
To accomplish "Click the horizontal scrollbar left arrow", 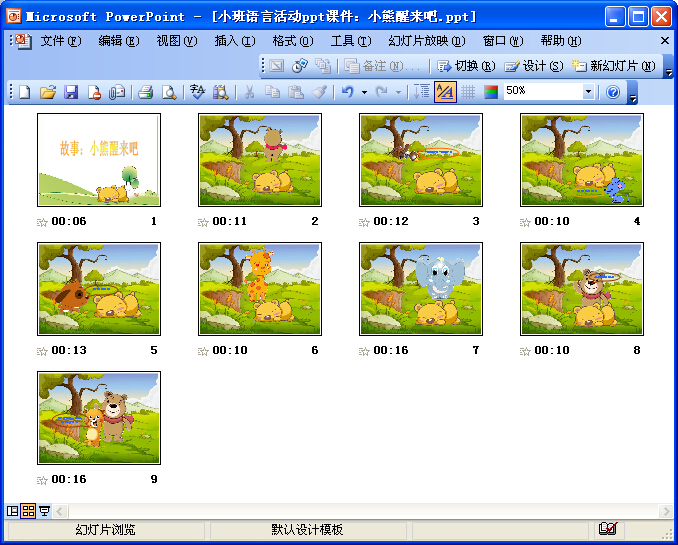I will pos(60,511).
